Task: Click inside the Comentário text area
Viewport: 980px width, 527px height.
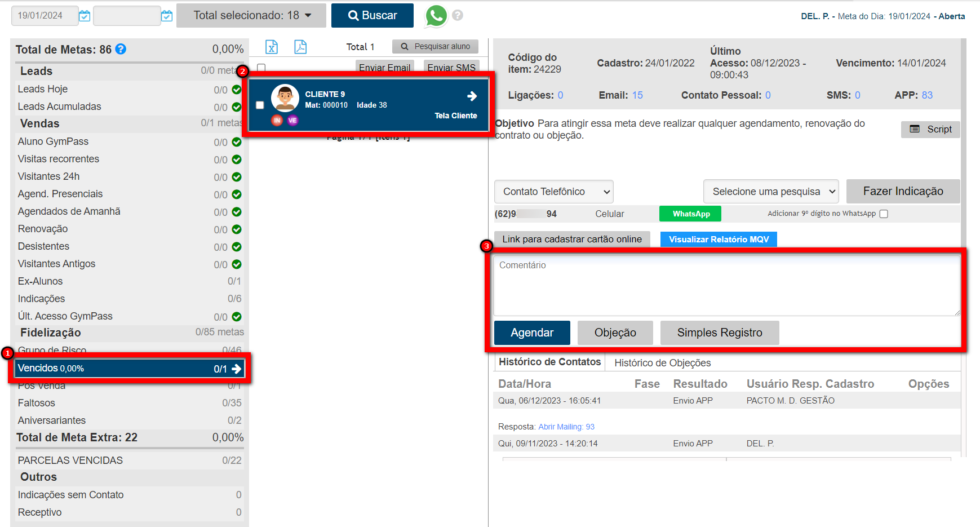Action: [x=726, y=285]
